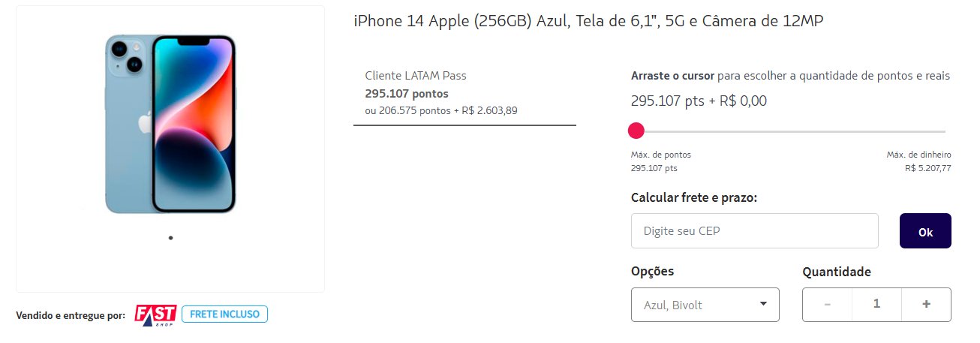Click the Máx. de dinheiro label
Image resolution: width=980 pixels, height=343 pixels.
[919, 155]
